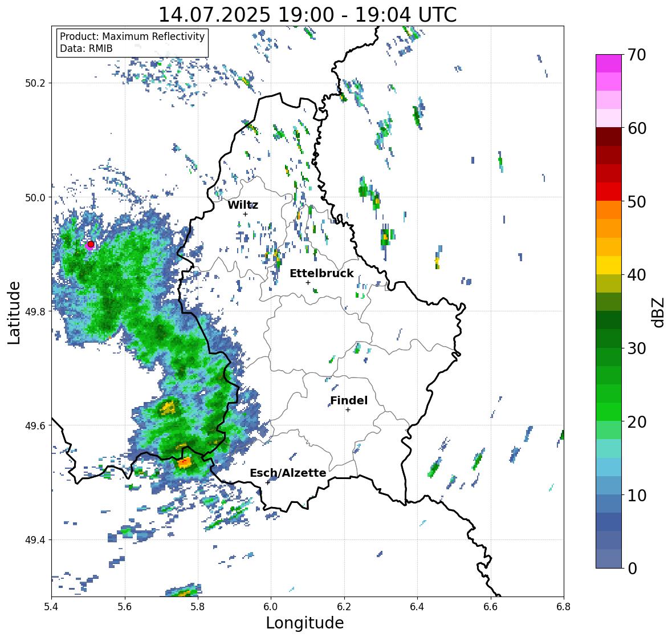This screenshot has width=672, height=637.
Task: Click the 50.2 latitude tick label
Action: [x=35, y=83]
